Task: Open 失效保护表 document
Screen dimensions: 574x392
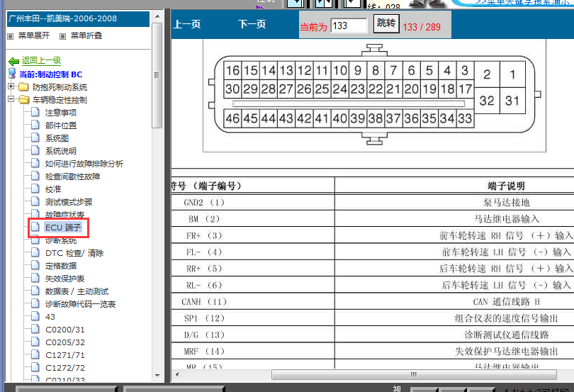Action: coord(64,279)
